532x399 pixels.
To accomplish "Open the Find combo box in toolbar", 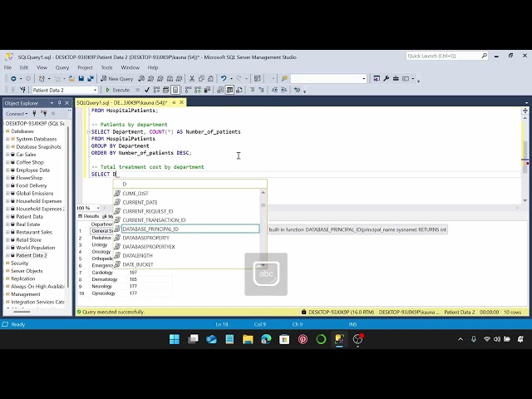I will tap(328, 79).
